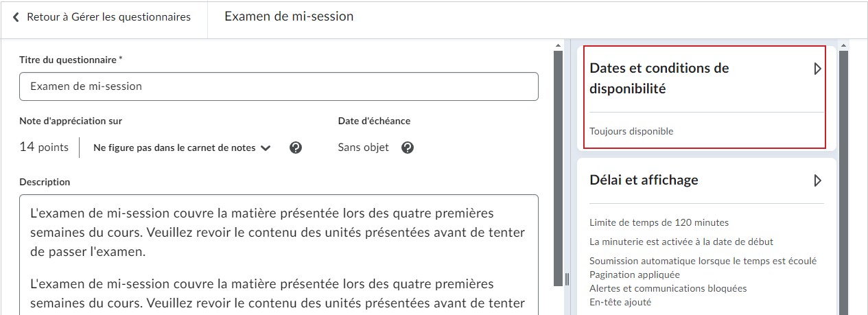This screenshot has width=868, height=315.
Task: Click the 14 points grade value
Action: click(x=44, y=148)
